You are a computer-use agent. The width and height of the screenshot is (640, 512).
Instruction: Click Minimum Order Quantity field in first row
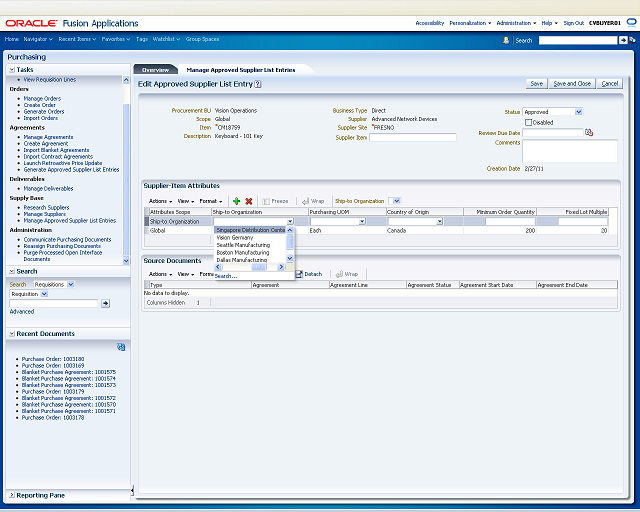510,221
